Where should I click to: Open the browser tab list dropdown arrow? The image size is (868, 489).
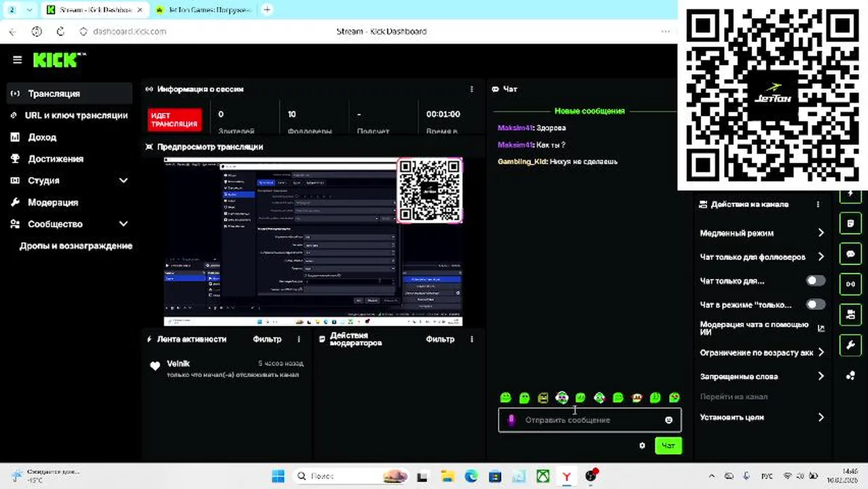[x=29, y=10]
